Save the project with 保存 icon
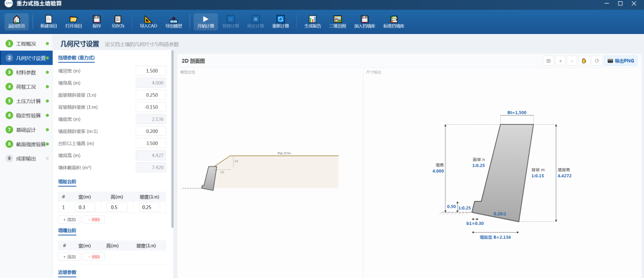The image size is (644, 278). click(97, 21)
